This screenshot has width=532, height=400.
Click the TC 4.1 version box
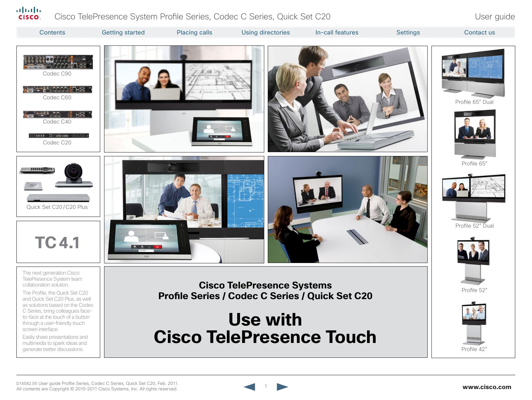(x=58, y=242)
